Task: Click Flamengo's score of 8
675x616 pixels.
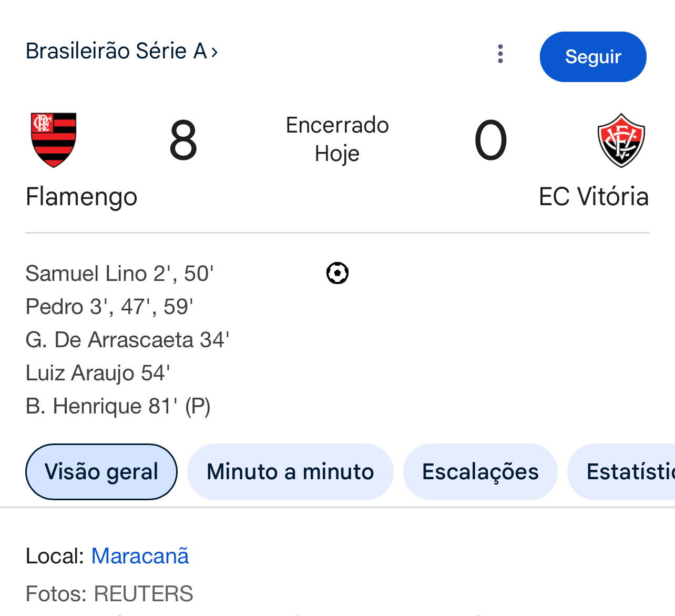Action: (183, 140)
